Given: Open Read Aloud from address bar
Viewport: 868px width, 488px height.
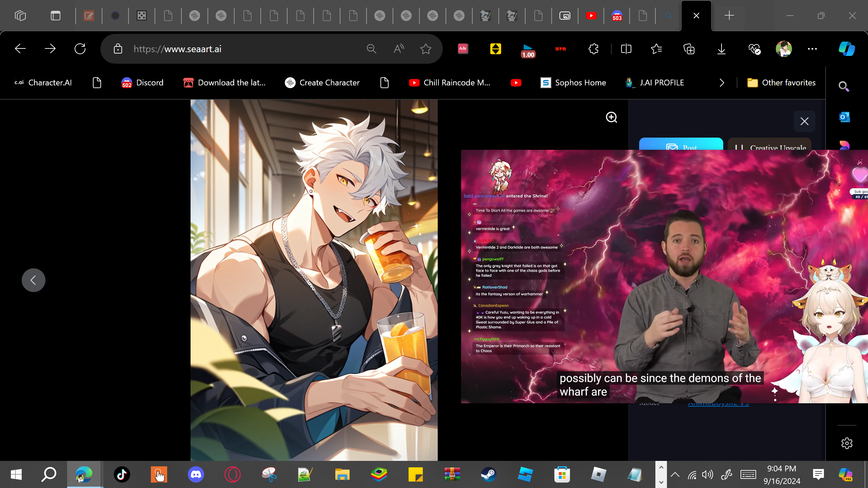Looking at the screenshot, I should coord(399,49).
